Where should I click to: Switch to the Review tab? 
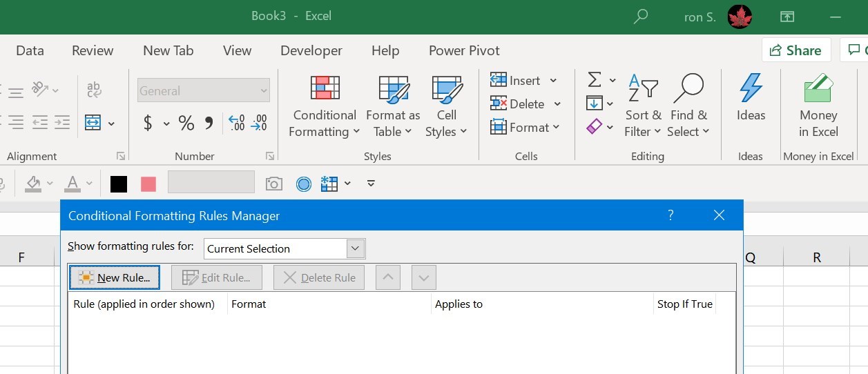tap(93, 50)
